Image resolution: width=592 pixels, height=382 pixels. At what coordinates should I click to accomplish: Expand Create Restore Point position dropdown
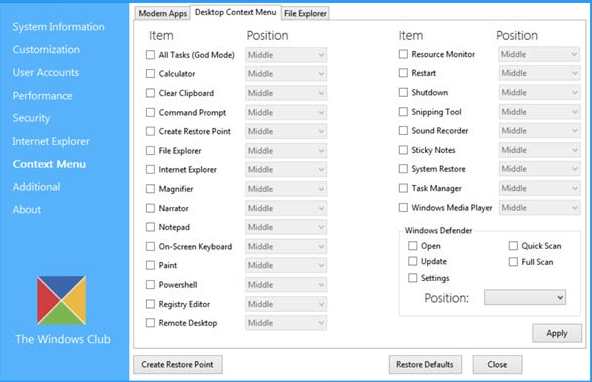coord(286,131)
